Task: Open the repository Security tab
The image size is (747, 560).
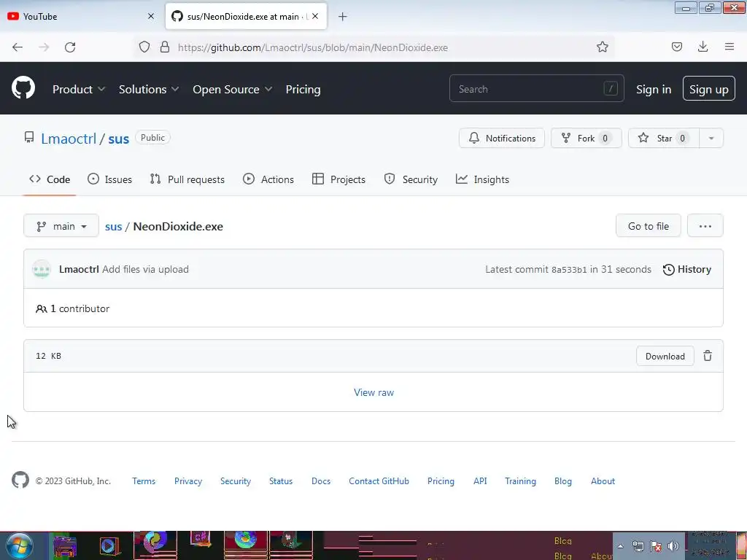Action: (411, 179)
